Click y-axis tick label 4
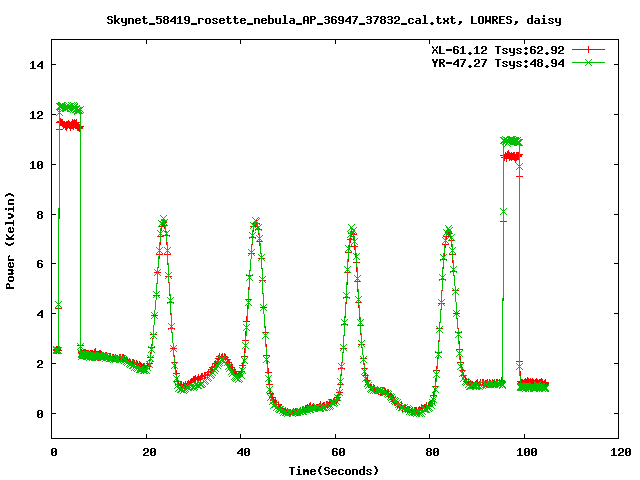This screenshot has height=480, width=640. 40,314
